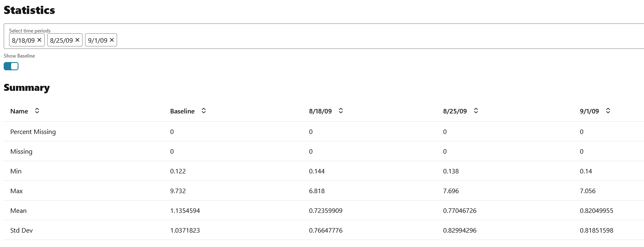Click the Max row label
The height and width of the screenshot is (247, 644).
[16, 191]
